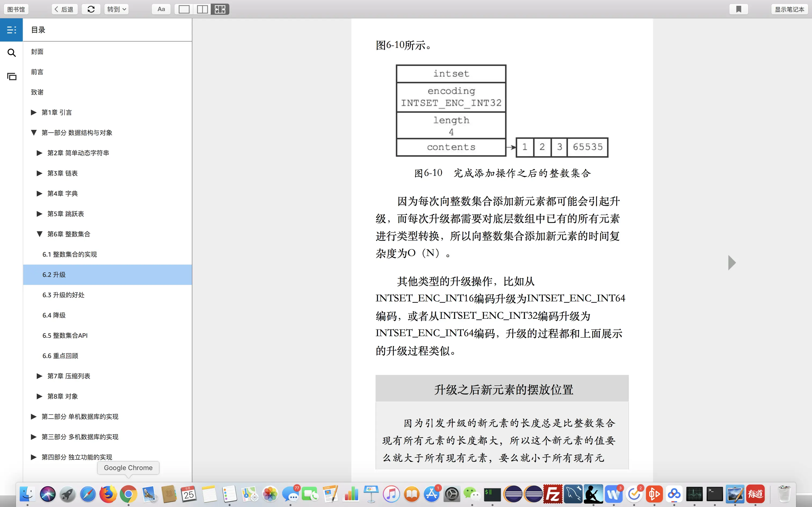Switch to single column view
The height and width of the screenshot is (507, 812).
[184, 9]
